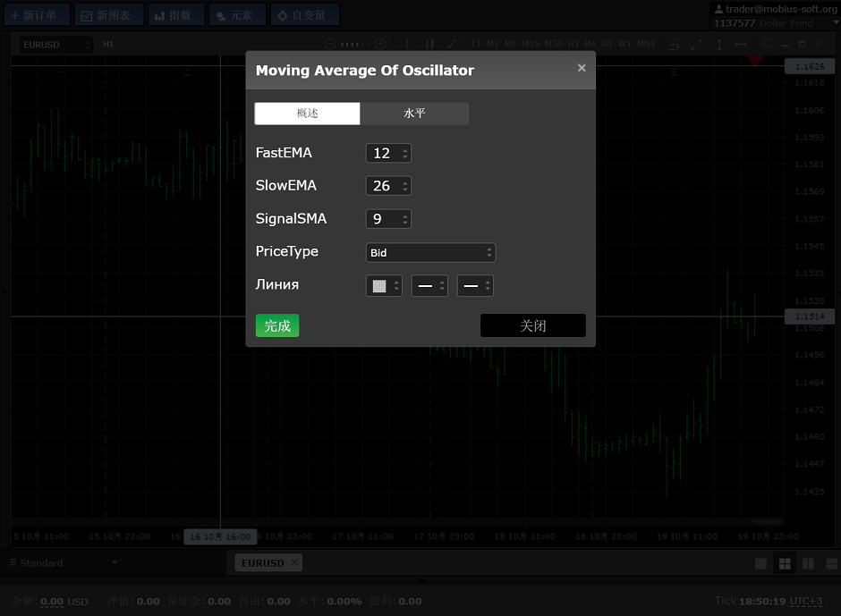The image size is (841, 616).
Task: Click the 新图表 new chart icon
Action: 87,15
